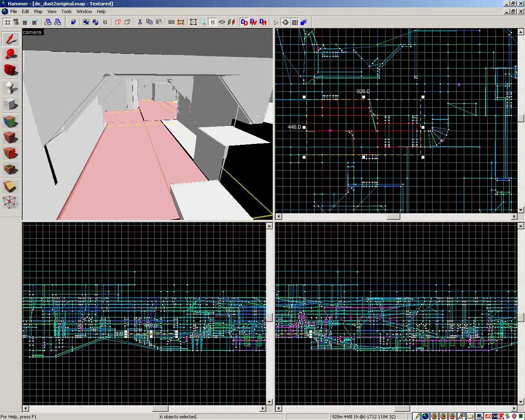Image resolution: width=525 pixels, height=420 pixels.
Task: Click the camera viewport label
Action: point(32,32)
